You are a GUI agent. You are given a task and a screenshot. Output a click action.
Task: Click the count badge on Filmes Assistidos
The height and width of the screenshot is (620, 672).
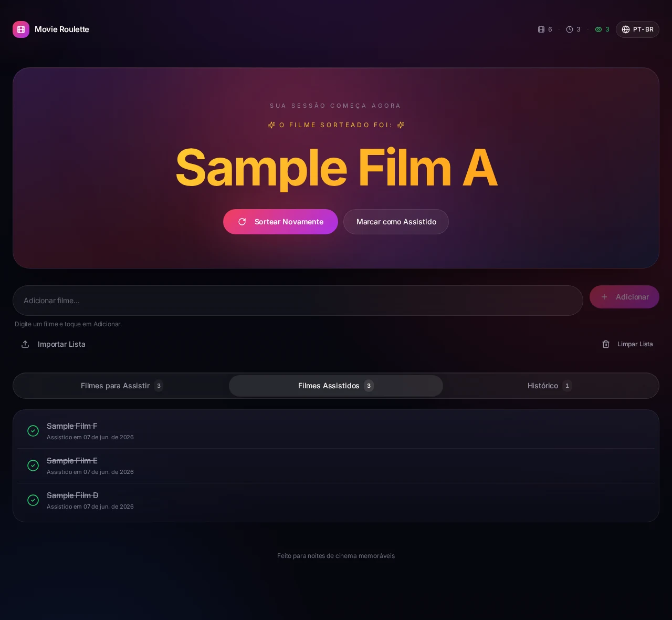click(x=369, y=386)
